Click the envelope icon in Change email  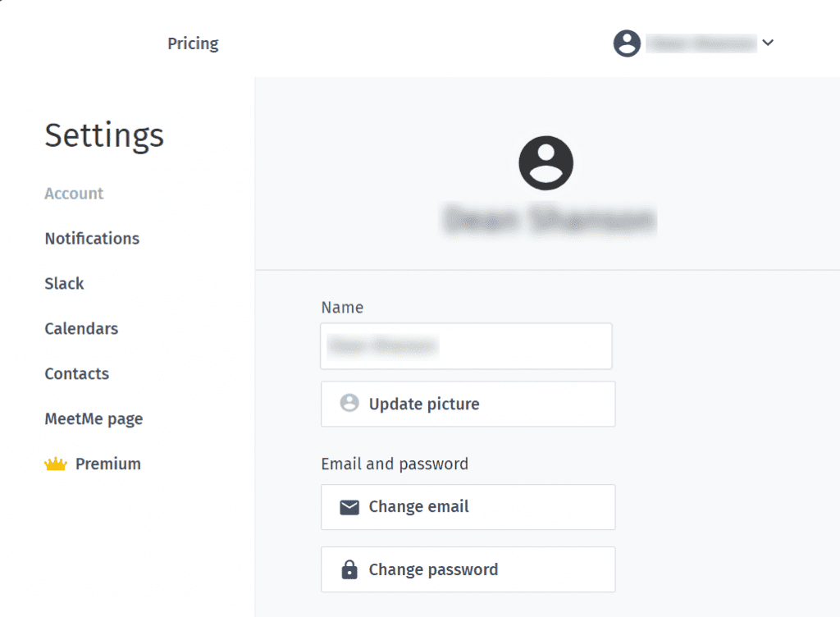[349, 507]
